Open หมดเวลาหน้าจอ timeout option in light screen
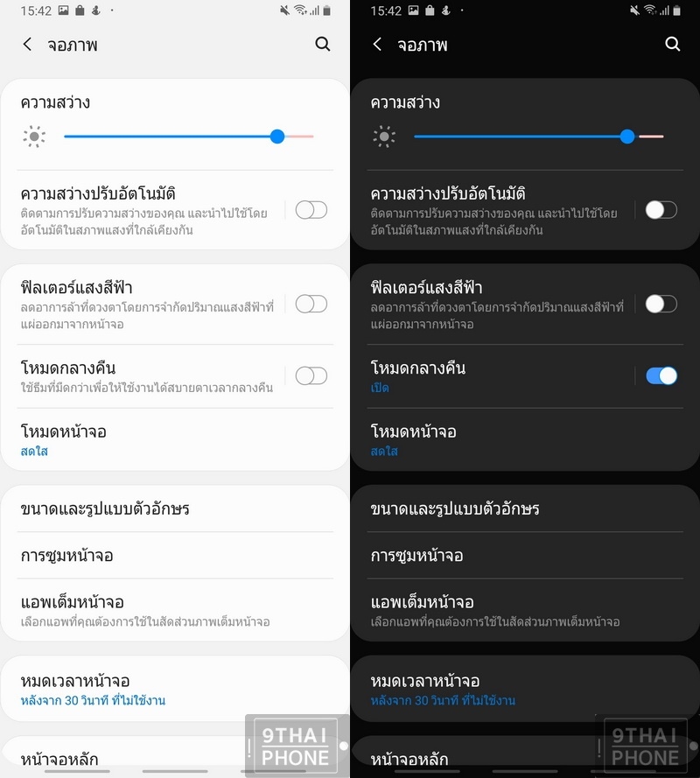The height and width of the screenshot is (778, 700). pos(175,690)
